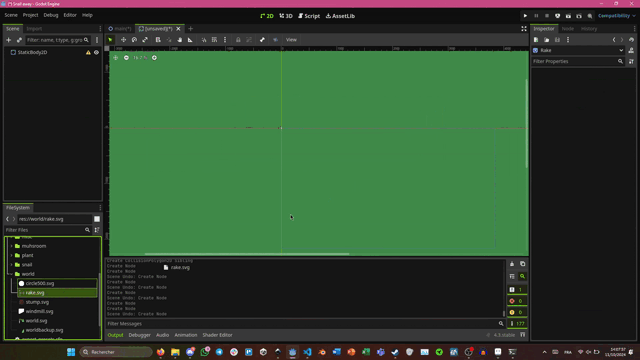This screenshot has width=640, height=360.
Task: Expand the muhsroom folder
Action: (x=11, y=246)
